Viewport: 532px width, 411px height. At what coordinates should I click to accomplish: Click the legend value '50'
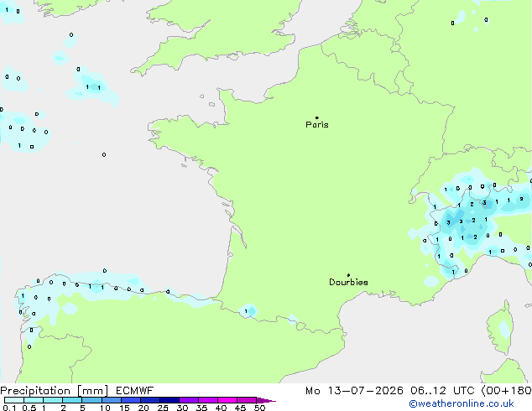coord(259,408)
